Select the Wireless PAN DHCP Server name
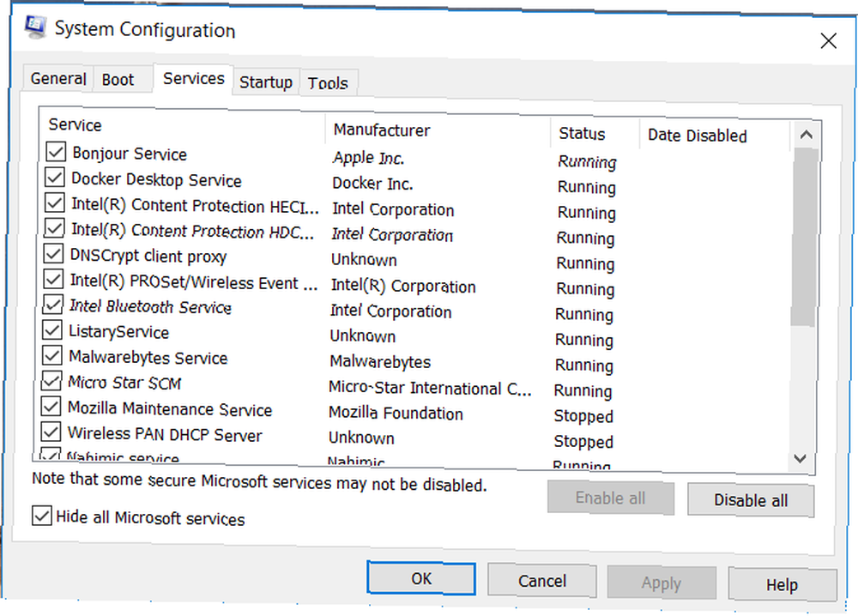 [165, 434]
